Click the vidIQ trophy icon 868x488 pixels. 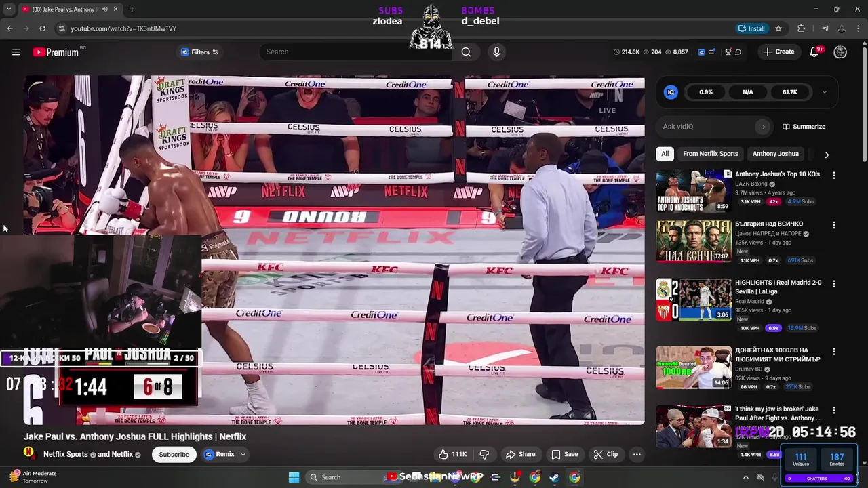pos(728,52)
